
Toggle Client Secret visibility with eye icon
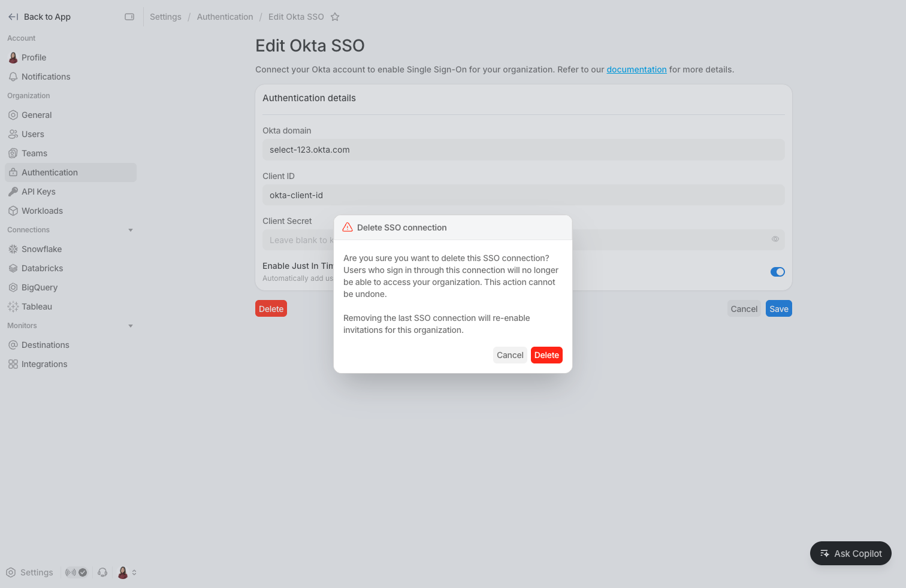(x=775, y=240)
